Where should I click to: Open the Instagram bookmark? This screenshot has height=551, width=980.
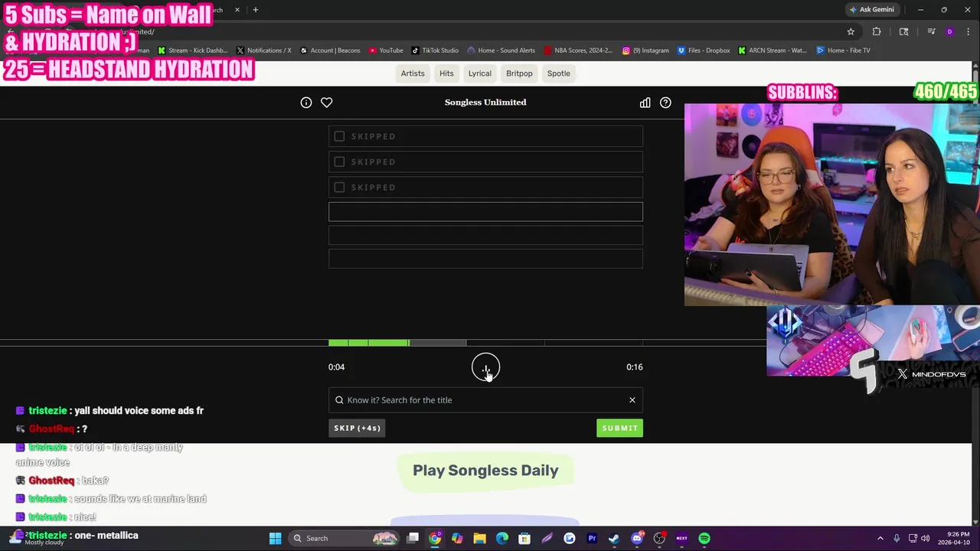click(645, 51)
